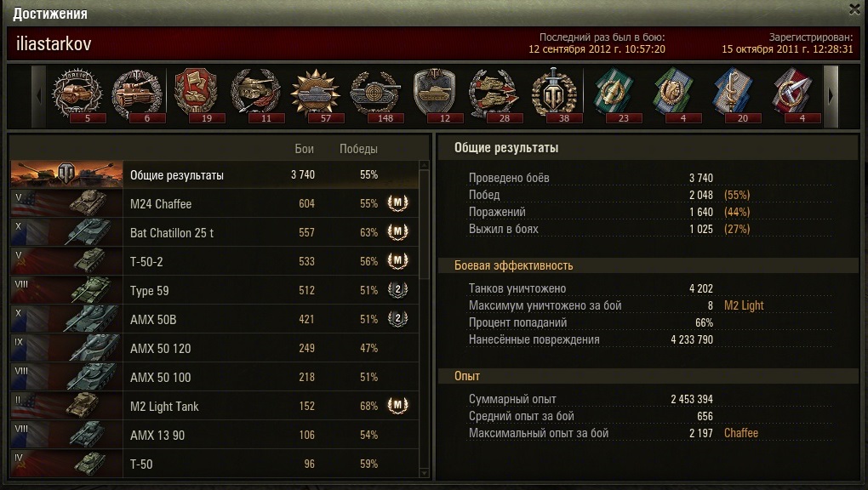Click the red banner medal with 19

click(196, 95)
